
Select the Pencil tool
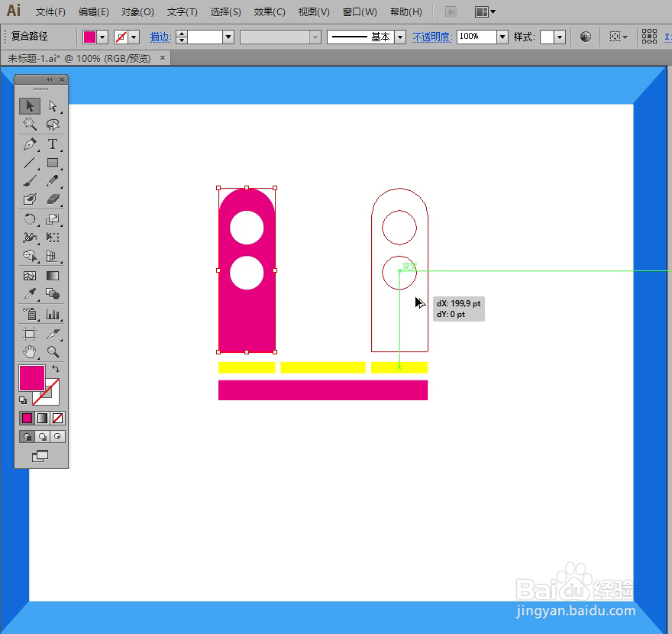pyautogui.click(x=53, y=181)
